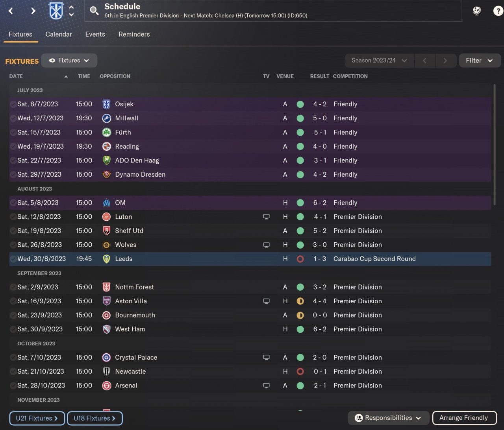
Task: Click the forward navigation arrow
Action: pyautogui.click(x=33, y=11)
